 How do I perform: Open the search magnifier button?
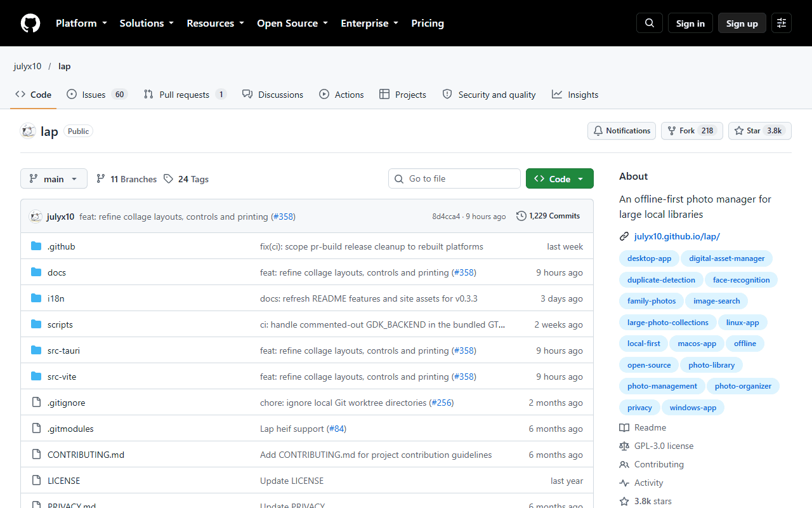650,23
